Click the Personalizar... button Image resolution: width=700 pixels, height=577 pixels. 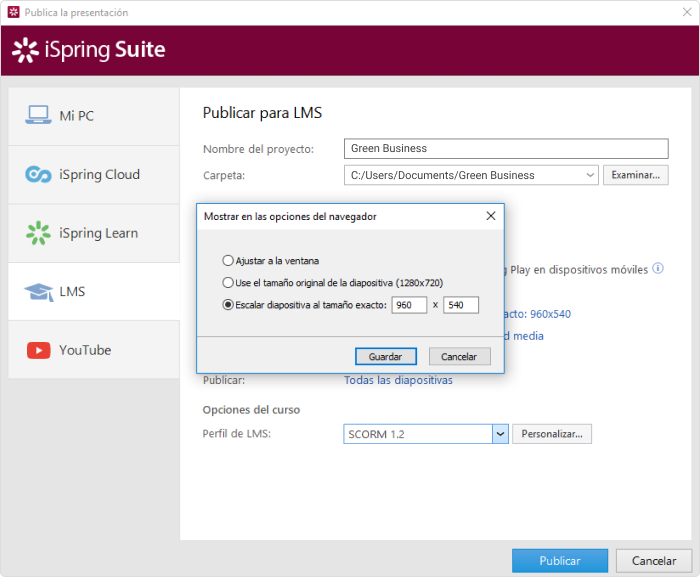coord(552,434)
